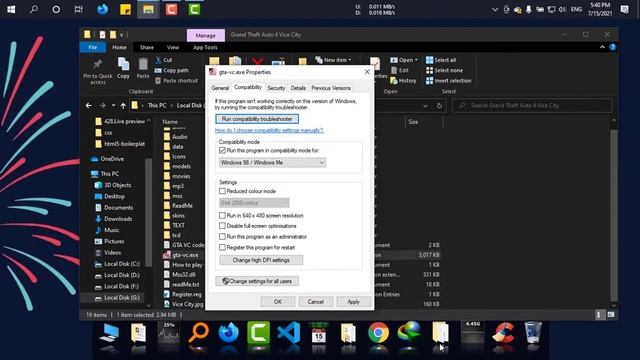Open Windows Start menu button
The width and height of the screenshot is (640, 360).
11,9
